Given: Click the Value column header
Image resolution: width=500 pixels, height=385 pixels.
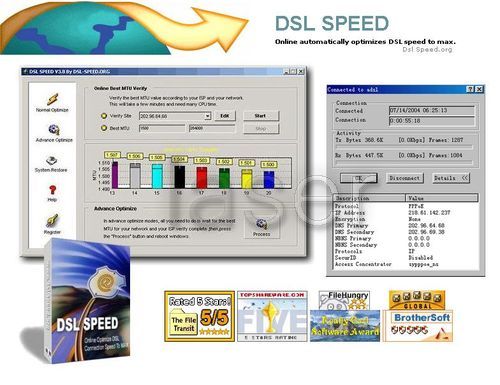Looking at the screenshot, I should click(x=442, y=198).
